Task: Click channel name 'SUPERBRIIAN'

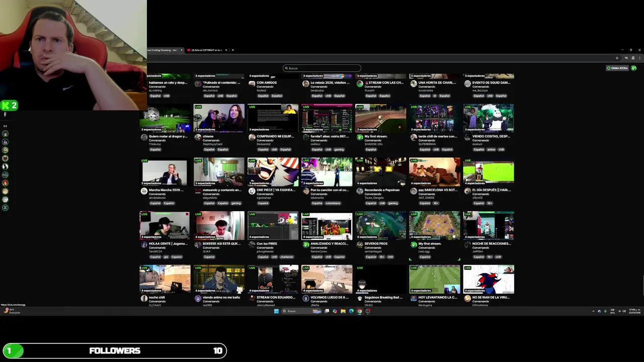Action: click(427, 144)
